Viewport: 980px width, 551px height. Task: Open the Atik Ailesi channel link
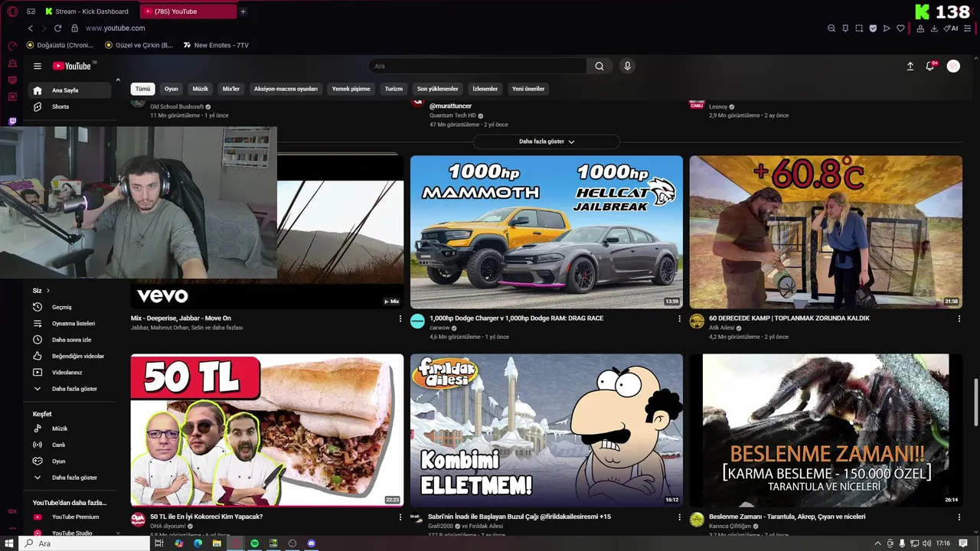click(722, 328)
